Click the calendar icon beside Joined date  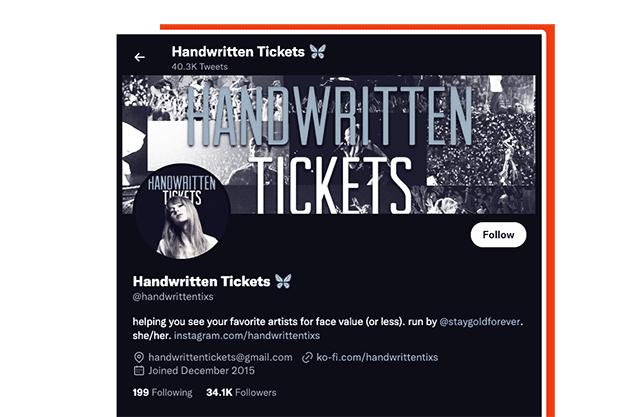pos(139,370)
